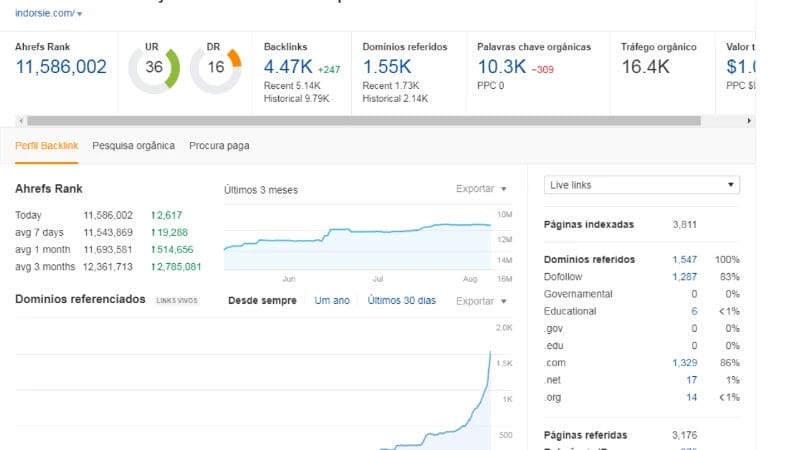The image size is (800, 450).
Task: Open Educational count 6
Action: [x=694, y=311]
